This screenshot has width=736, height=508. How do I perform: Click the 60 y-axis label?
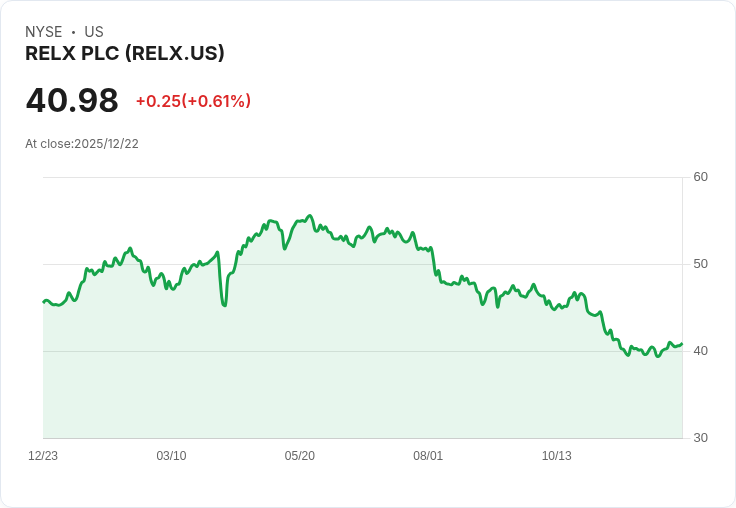pos(700,177)
